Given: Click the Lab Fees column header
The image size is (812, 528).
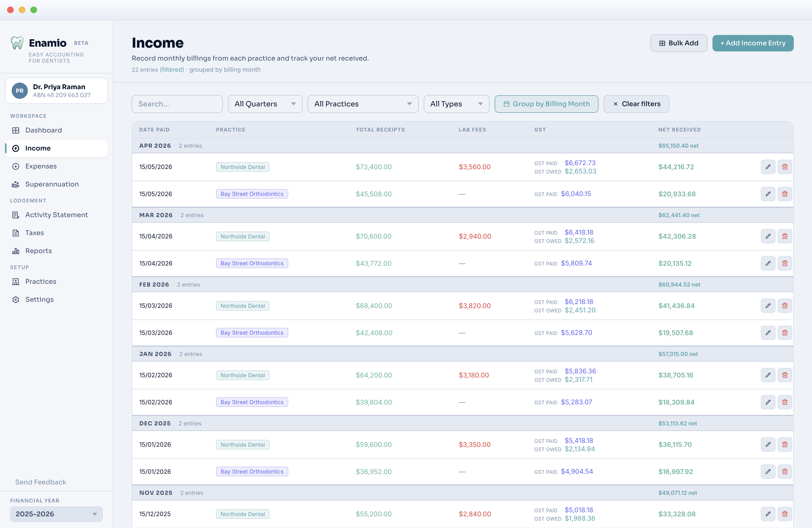Looking at the screenshot, I should point(472,130).
